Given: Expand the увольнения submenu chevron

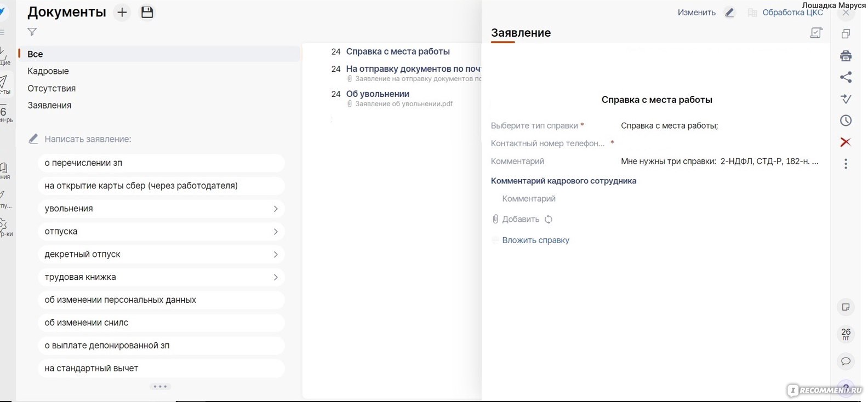Looking at the screenshot, I should point(276,209).
